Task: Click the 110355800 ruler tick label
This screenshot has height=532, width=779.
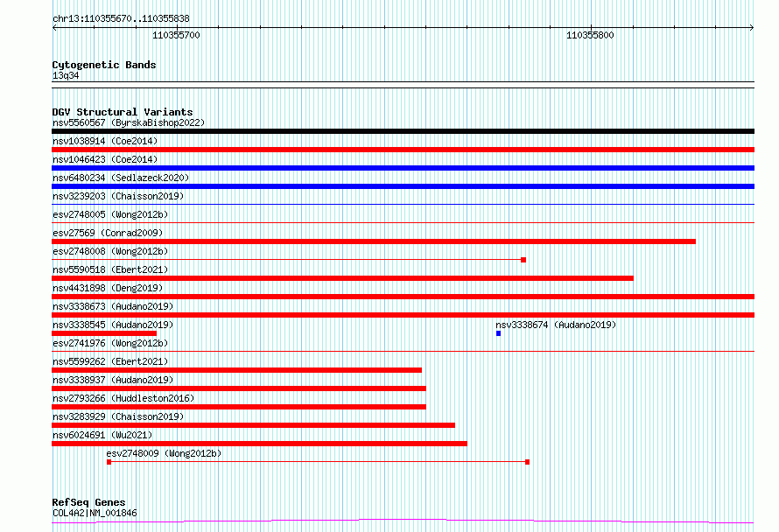Action: pos(590,35)
